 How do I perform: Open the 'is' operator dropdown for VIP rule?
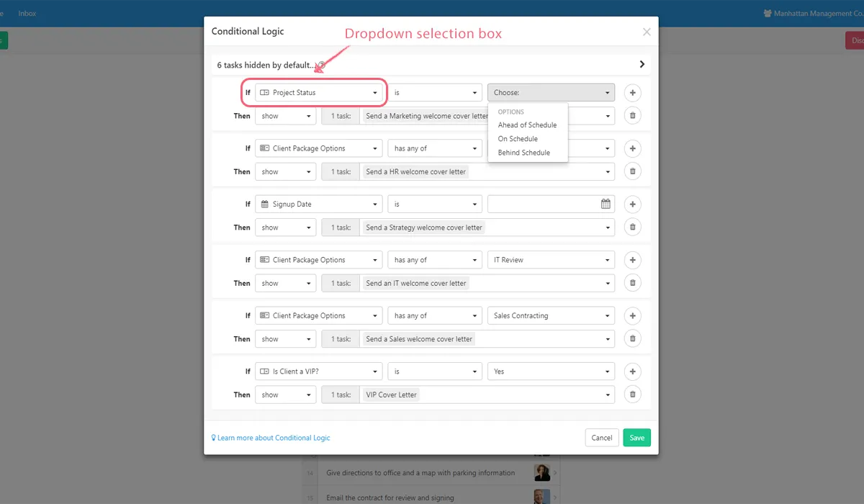pos(435,372)
